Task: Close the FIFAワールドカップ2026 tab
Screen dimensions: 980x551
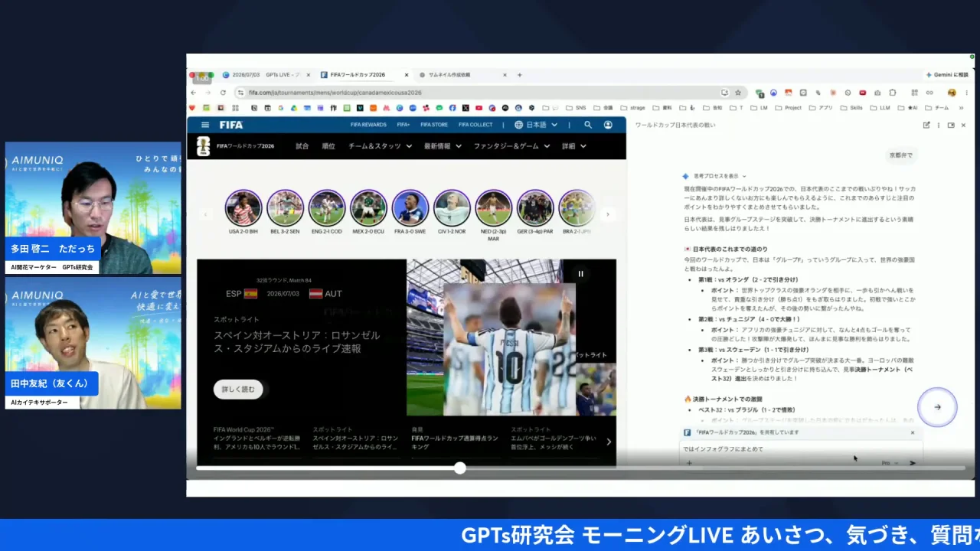Action: pyautogui.click(x=407, y=75)
